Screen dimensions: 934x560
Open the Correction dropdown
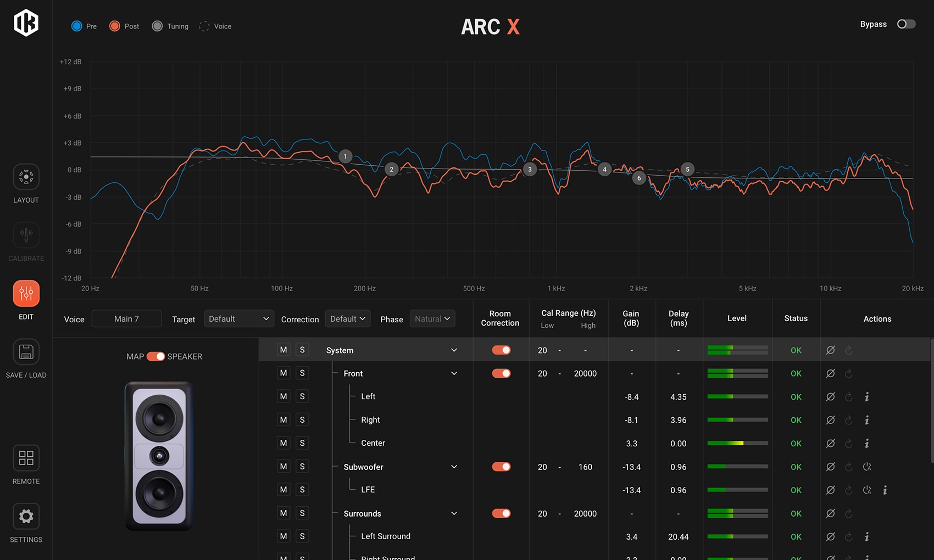(348, 319)
